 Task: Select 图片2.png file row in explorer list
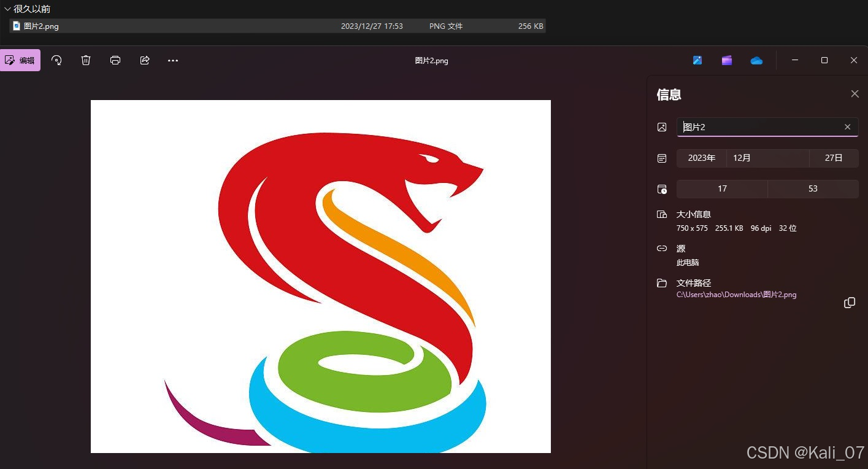tap(277, 26)
